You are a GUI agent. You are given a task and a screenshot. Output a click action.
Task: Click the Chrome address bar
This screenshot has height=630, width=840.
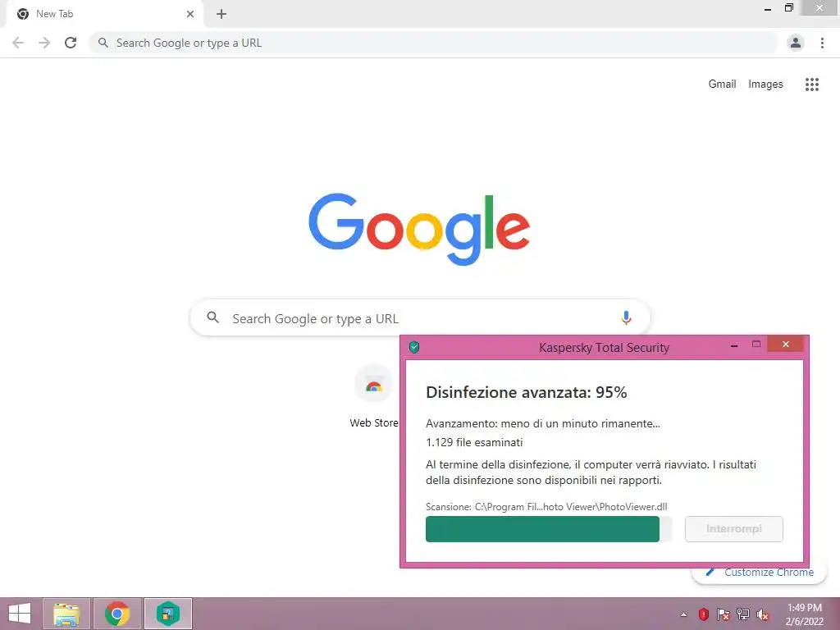coord(433,43)
